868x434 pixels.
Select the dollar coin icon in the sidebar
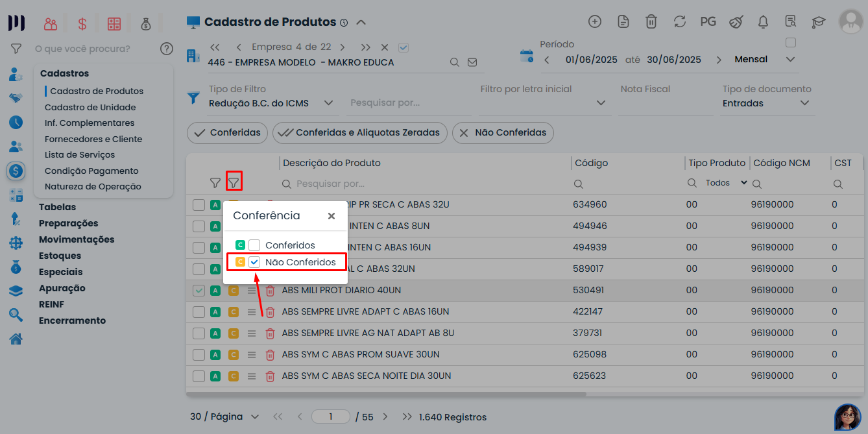tap(14, 171)
